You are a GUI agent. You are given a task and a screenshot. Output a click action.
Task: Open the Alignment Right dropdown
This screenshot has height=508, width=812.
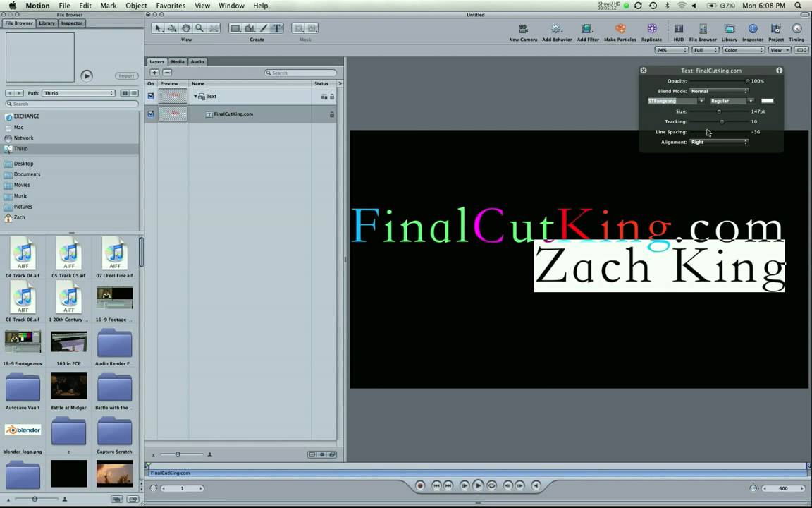(719, 142)
